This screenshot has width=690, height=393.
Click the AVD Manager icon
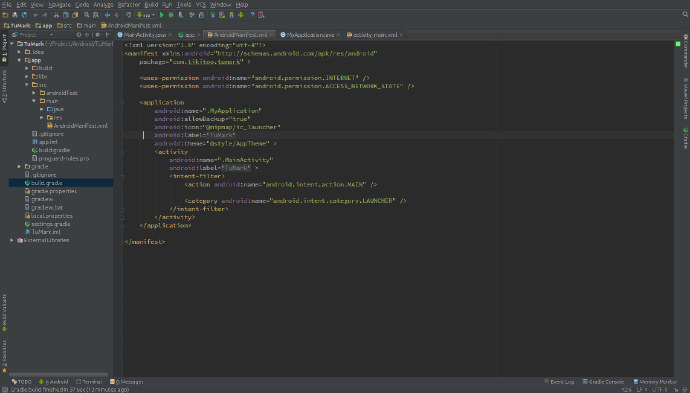[222, 15]
